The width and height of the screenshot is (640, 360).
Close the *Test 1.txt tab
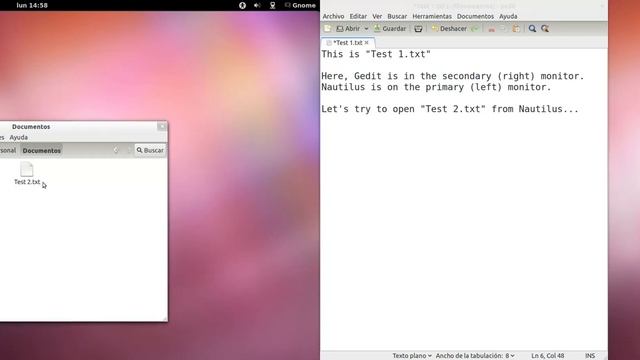click(367, 42)
